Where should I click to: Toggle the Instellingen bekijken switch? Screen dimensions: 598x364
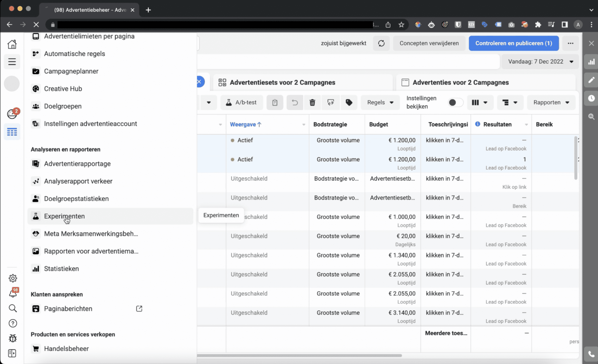(455, 102)
